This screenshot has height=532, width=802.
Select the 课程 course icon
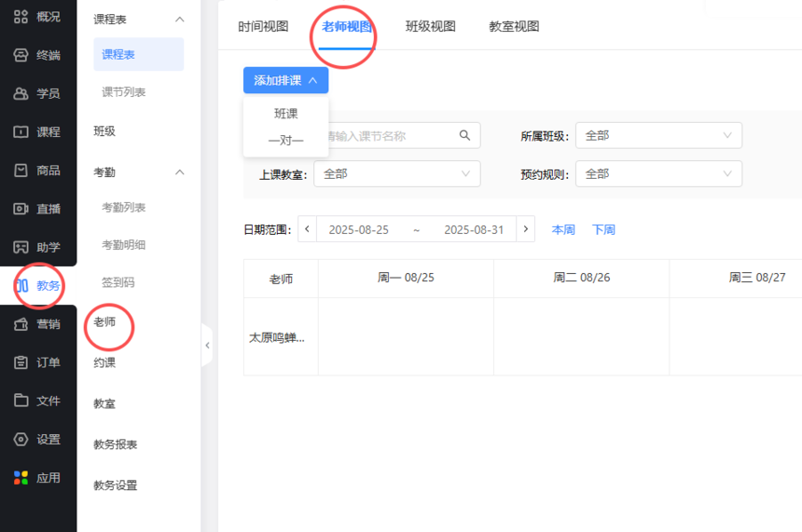coord(21,132)
